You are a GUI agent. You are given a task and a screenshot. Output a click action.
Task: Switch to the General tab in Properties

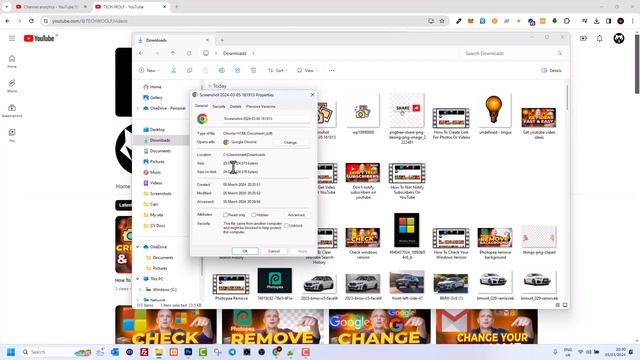point(201,106)
